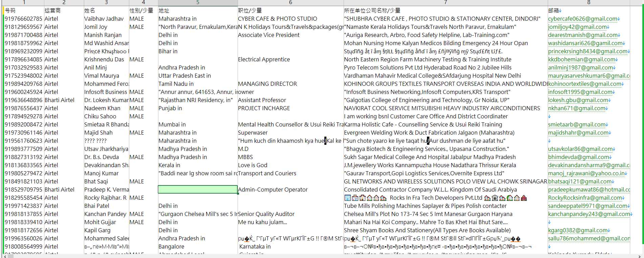Click phone number 919600245924
Image resolution: width=644 pixels, height=258 pixels.
[24, 92]
